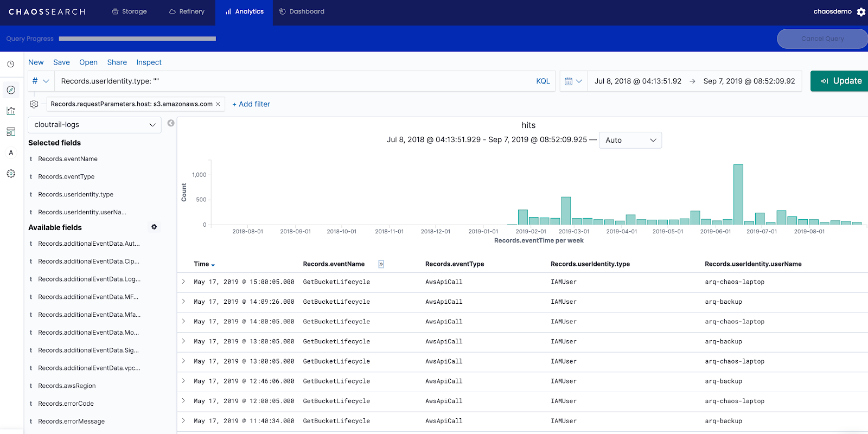Open Available fields settings gear

[x=154, y=227]
